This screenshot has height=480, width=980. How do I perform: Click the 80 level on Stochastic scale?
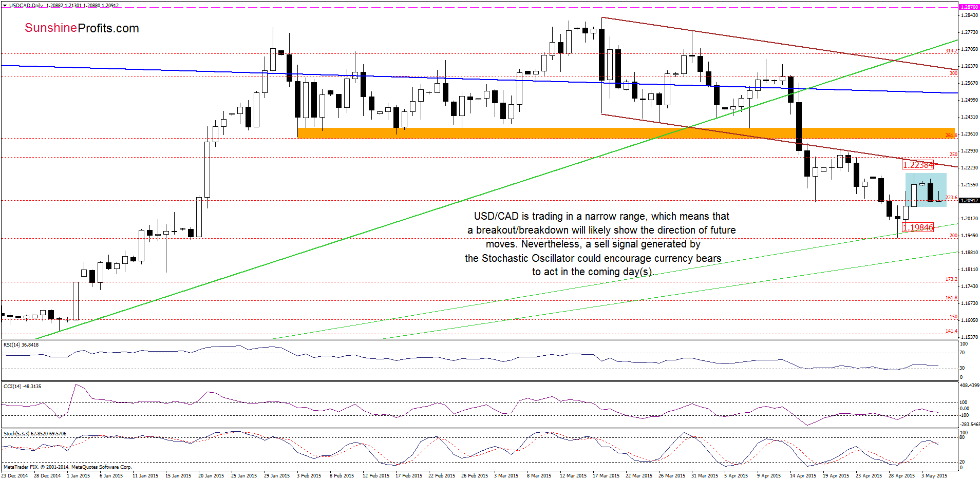pyautogui.click(x=962, y=438)
